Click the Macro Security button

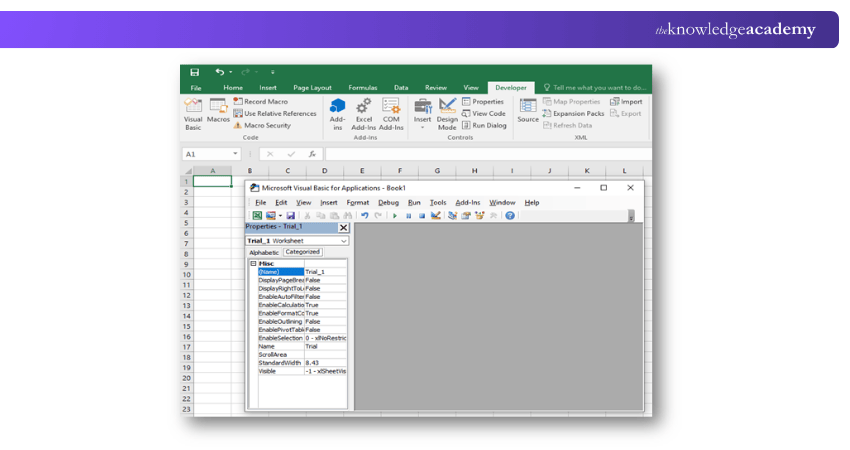point(262,125)
